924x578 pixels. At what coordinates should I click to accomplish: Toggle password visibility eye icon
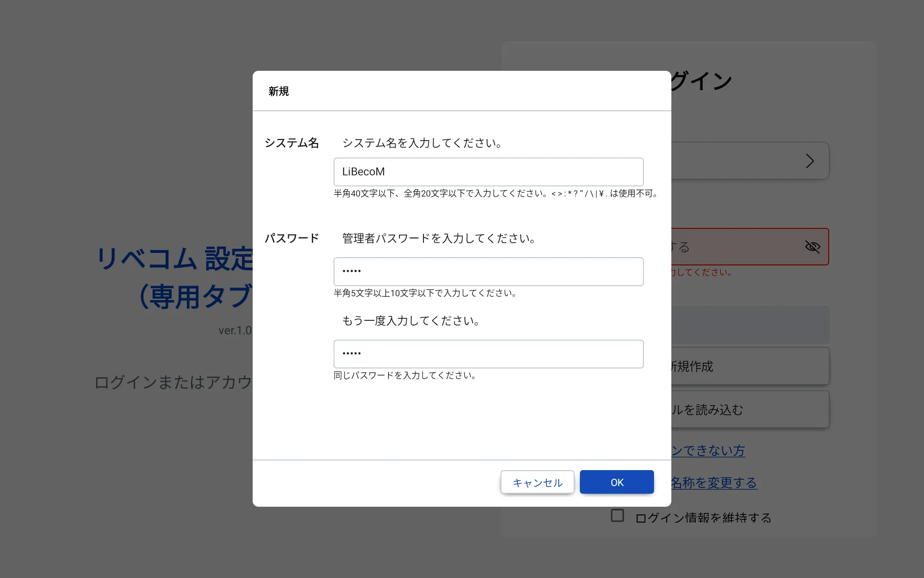(x=812, y=247)
